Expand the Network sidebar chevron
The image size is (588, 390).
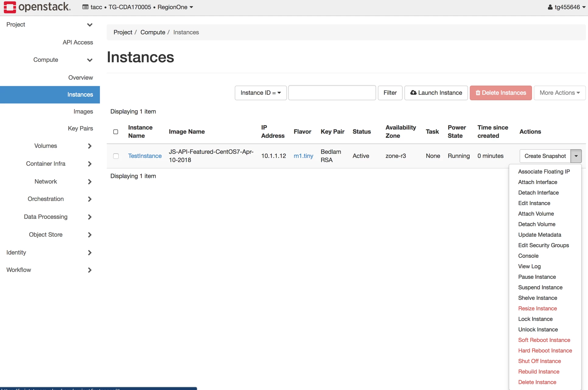(x=89, y=182)
